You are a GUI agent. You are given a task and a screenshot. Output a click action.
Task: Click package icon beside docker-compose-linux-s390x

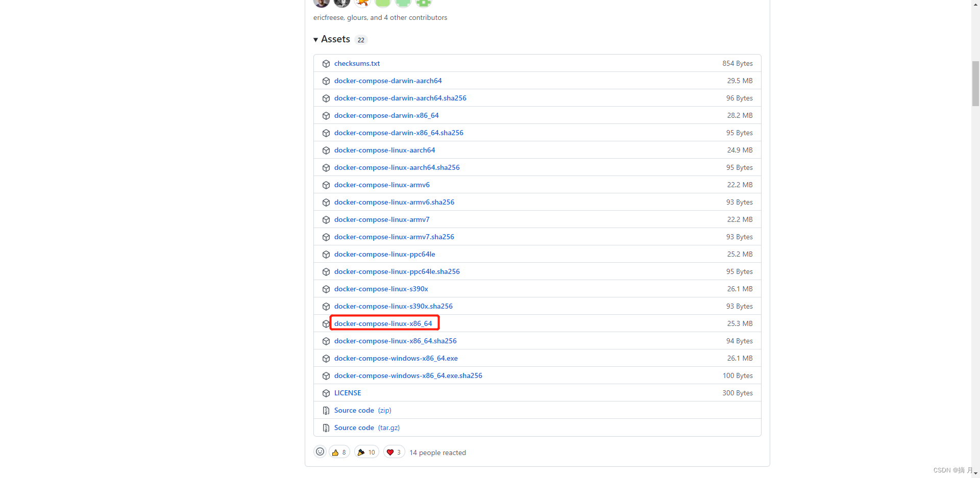pos(326,289)
